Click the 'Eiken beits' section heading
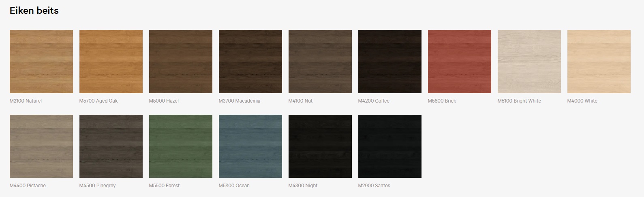The image size is (644, 197). (34, 11)
